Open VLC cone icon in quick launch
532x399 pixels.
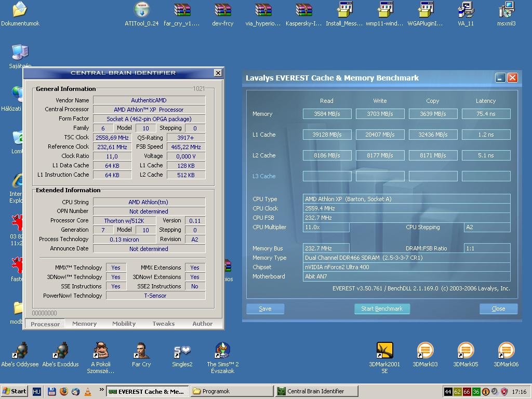pos(87,392)
